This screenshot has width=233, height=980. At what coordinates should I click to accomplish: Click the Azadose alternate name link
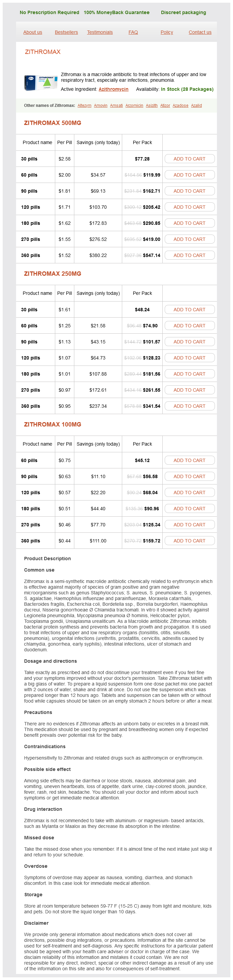[180, 106]
